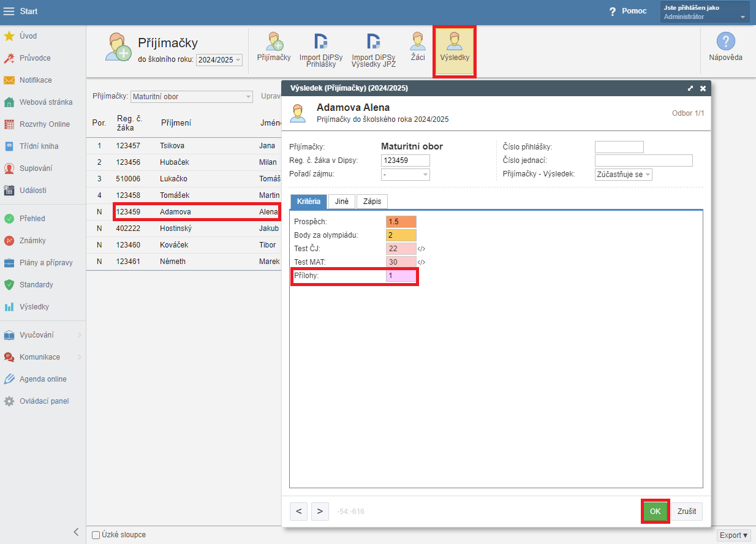The height and width of the screenshot is (544, 756).
Task: Switch to the Zápis tab
Action: coord(372,202)
